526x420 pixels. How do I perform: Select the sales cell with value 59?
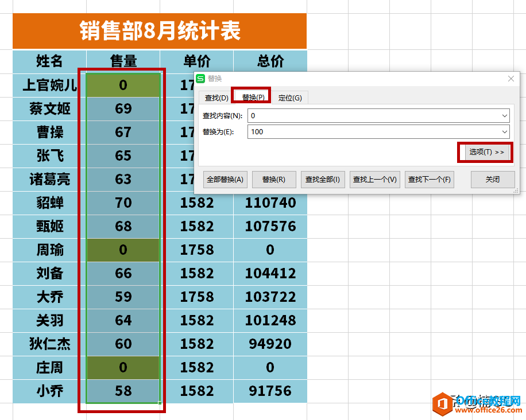[123, 297]
